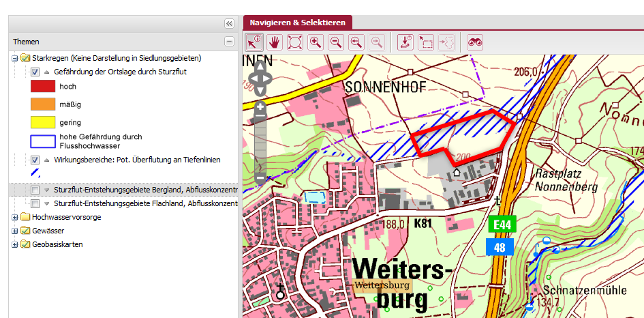Minimize the Themen panel section
The image size is (644, 318).
coord(229,42)
